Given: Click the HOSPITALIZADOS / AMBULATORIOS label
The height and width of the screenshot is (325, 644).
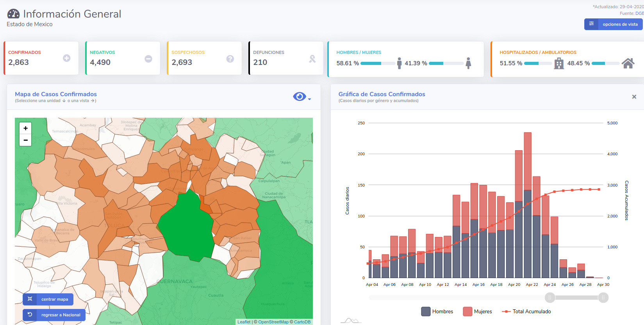Looking at the screenshot, I should [538, 52].
